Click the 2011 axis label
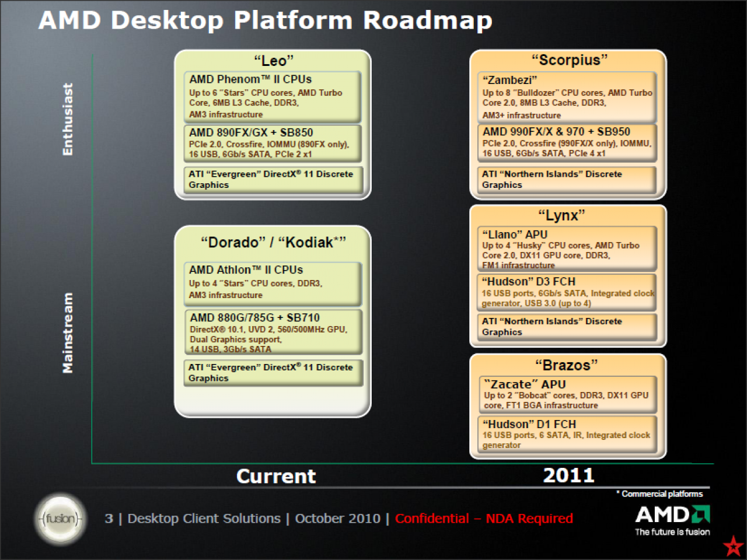The width and height of the screenshot is (747, 560). click(568, 475)
